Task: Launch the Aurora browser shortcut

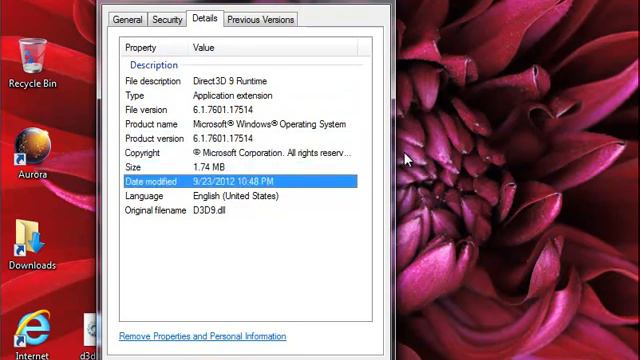Action: [33, 153]
